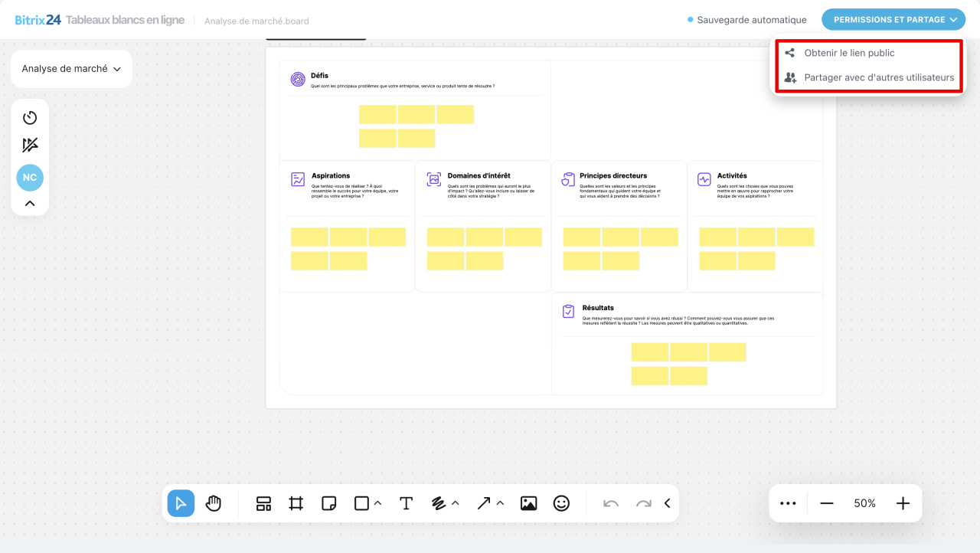Viewport: 980px width, 553px height.
Task: Select the pointer selection tool
Action: pos(181,503)
